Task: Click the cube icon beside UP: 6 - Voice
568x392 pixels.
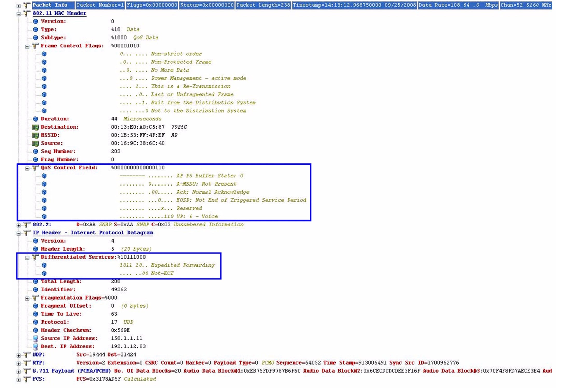Action: 44,216
